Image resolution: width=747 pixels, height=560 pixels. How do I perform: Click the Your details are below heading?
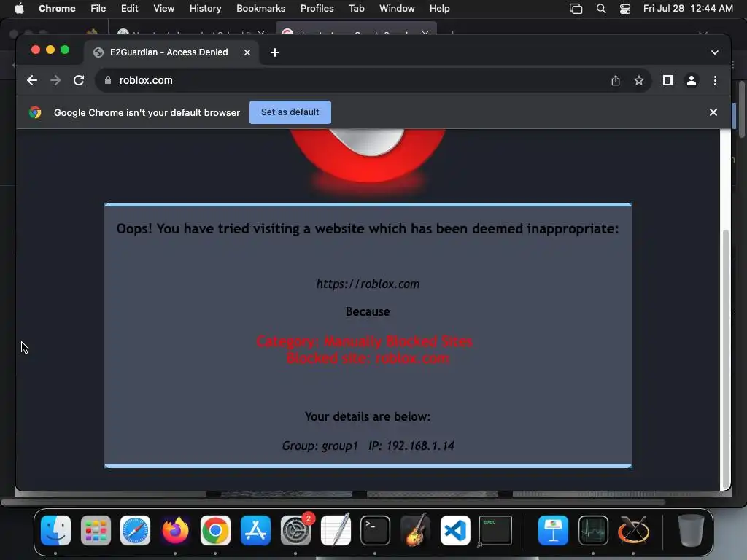point(368,416)
